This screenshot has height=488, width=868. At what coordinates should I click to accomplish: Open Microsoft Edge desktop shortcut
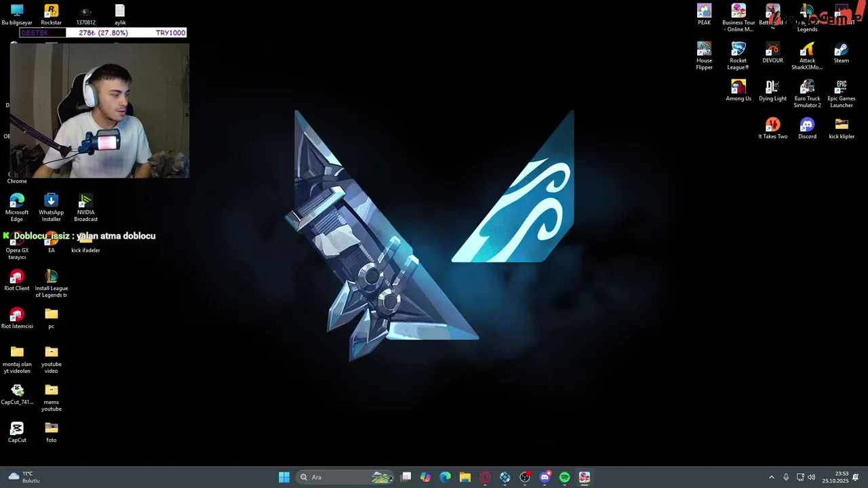[17, 207]
